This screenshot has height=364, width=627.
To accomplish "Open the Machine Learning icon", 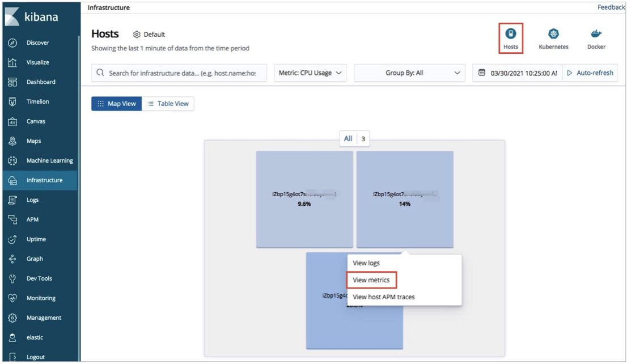I will click(12, 160).
